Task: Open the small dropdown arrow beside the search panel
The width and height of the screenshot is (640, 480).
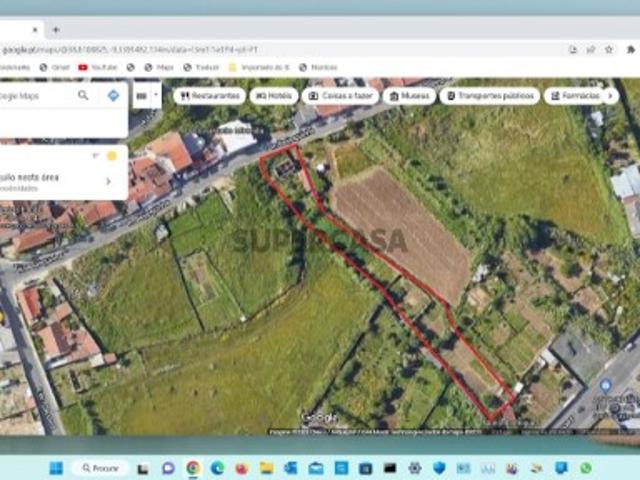Action: 156,96
